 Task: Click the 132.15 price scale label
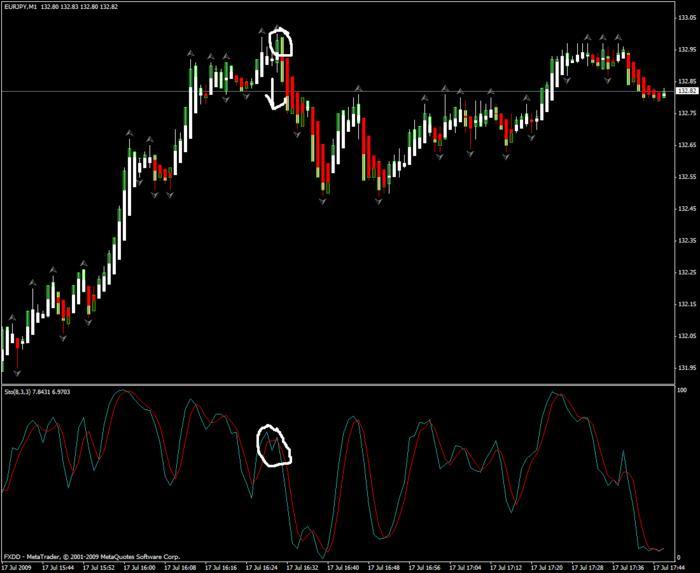[x=687, y=304]
